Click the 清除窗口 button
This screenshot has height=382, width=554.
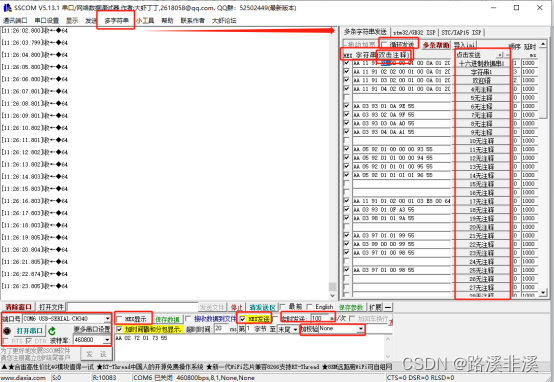pyautogui.click(x=19, y=307)
